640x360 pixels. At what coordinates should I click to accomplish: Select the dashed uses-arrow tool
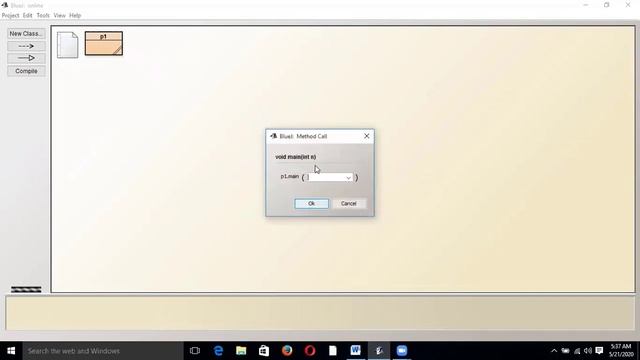tap(26, 46)
